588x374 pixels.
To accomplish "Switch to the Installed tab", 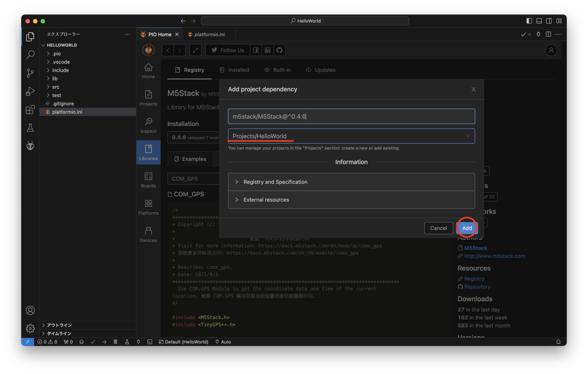I will pos(234,70).
